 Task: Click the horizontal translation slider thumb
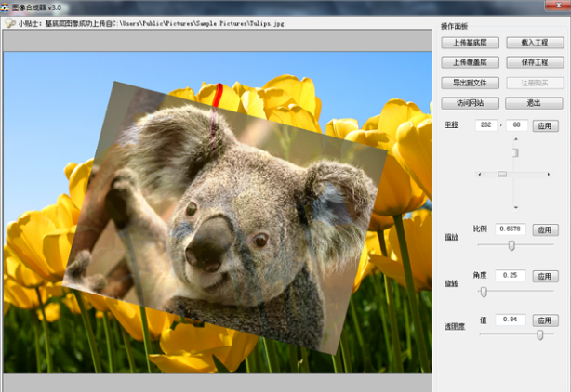tap(502, 175)
